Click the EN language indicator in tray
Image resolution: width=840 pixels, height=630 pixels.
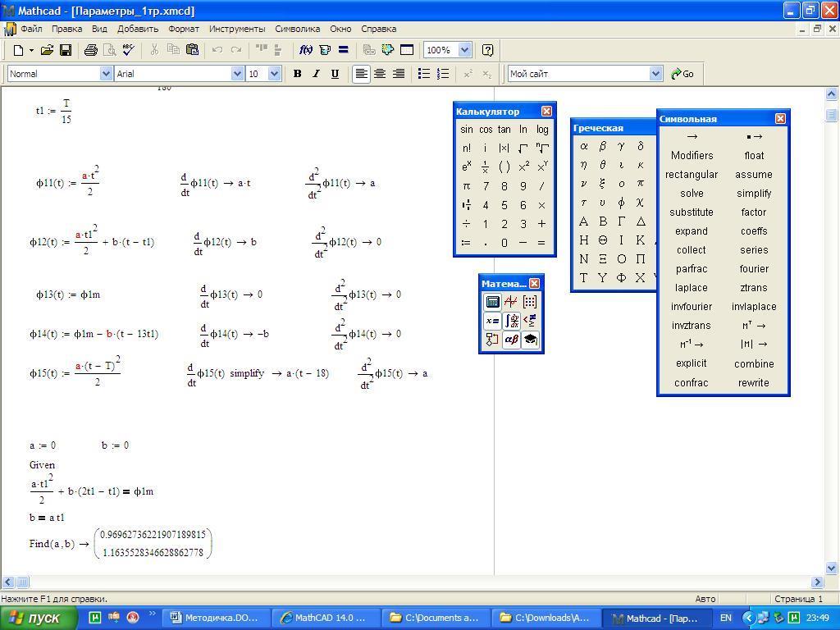(x=726, y=619)
